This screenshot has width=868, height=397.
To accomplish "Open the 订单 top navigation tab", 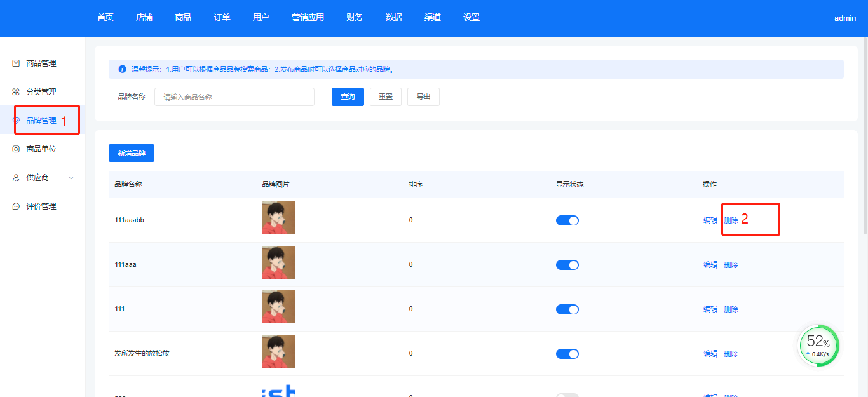I will click(222, 18).
